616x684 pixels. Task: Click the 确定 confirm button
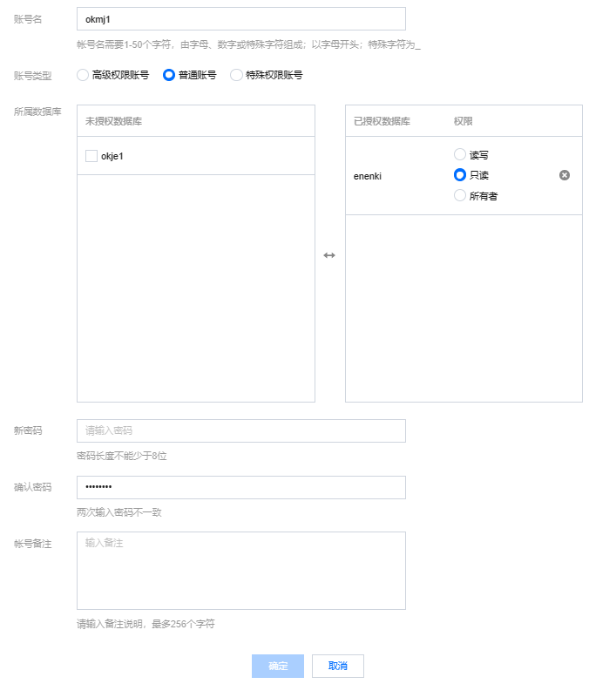(x=277, y=666)
